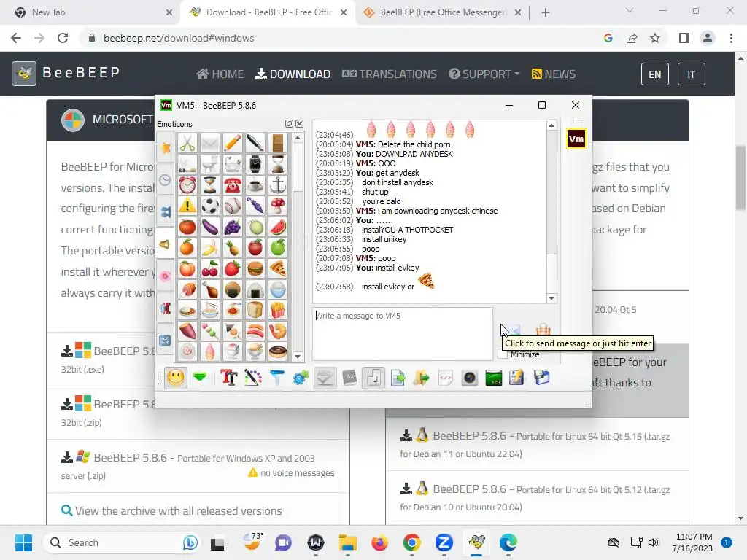Viewport: 747px width, 560px height.
Task: Toggle the smiley emoticons panel button
Action: click(x=176, y=378)
